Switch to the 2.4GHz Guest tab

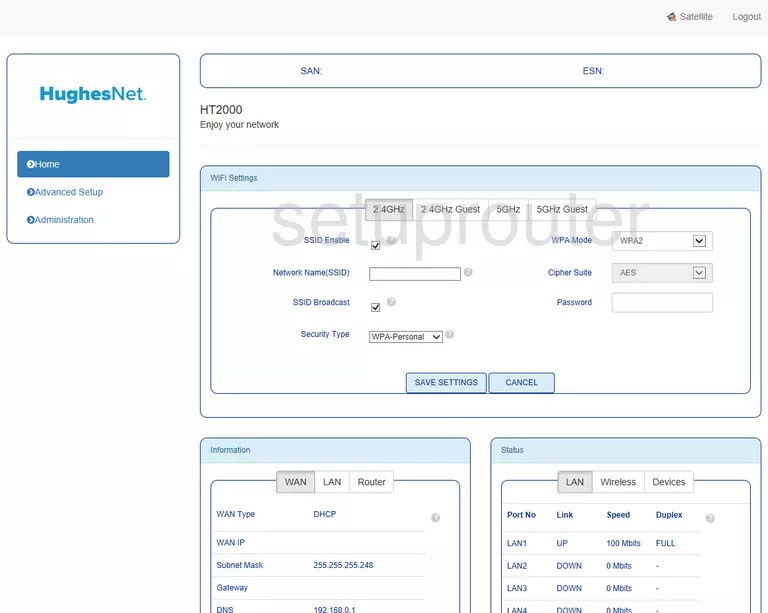[x=451, y=210]
